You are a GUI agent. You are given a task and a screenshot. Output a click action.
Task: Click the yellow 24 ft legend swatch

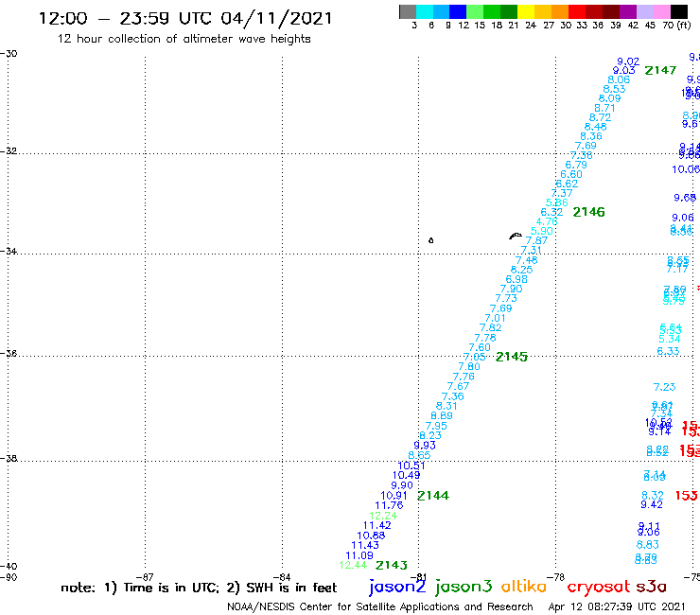pos(526,11)
